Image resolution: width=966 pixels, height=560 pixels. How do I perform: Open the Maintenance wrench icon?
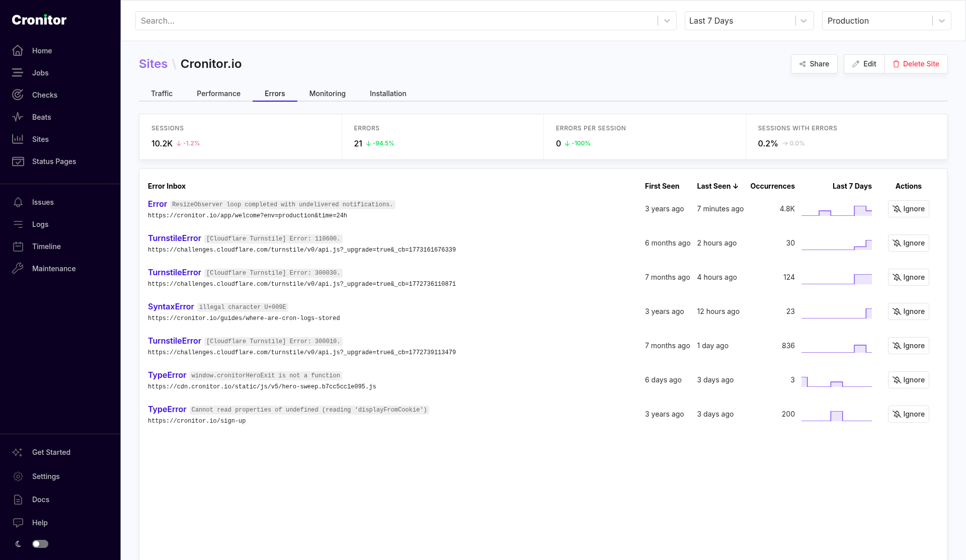point(18,269)
